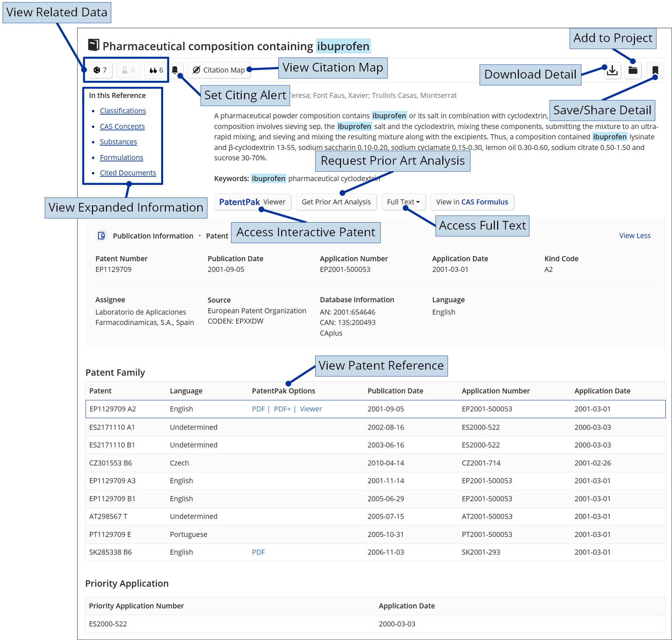Save reference with bookmark icon

[655, 71]
